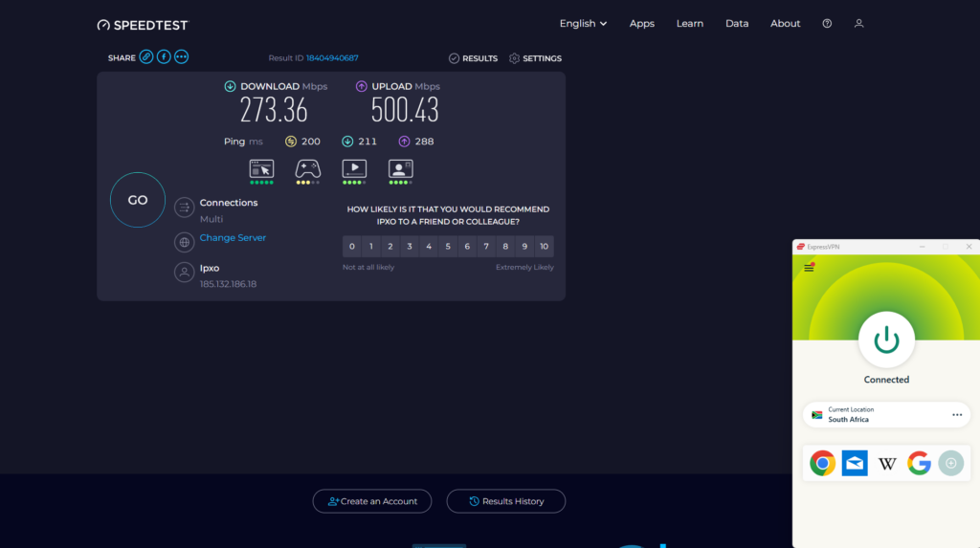Rate recommendation as 5
The width and height of the screenshot is (980, 548).
click(448, 247)
